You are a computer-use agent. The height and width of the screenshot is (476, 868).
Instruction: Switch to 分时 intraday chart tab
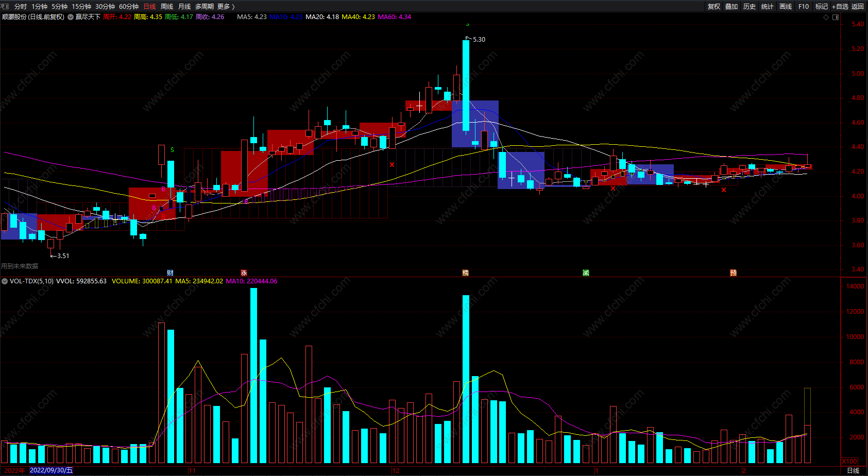pyautogui.click(x=21, y=7)
